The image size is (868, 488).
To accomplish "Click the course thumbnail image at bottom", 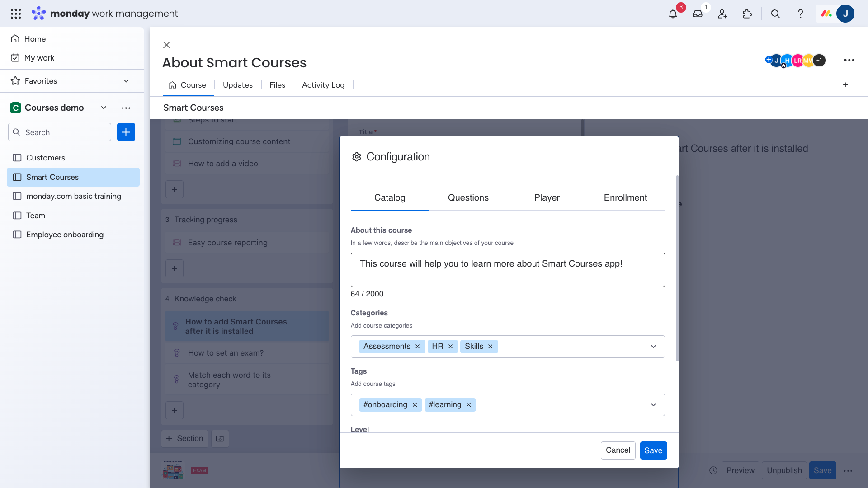I will [173, 470].
